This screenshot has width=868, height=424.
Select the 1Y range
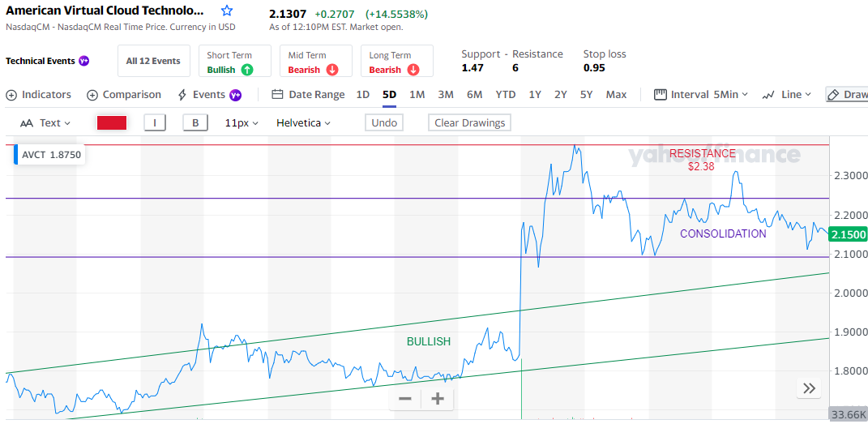pyautogui.click(x=535, y=95)
